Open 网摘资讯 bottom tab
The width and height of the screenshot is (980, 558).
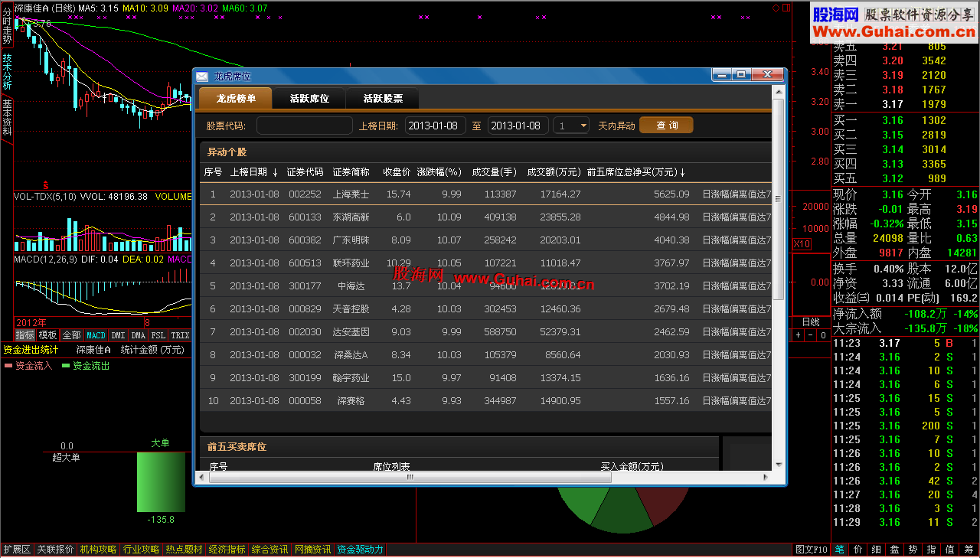point(313,550)
